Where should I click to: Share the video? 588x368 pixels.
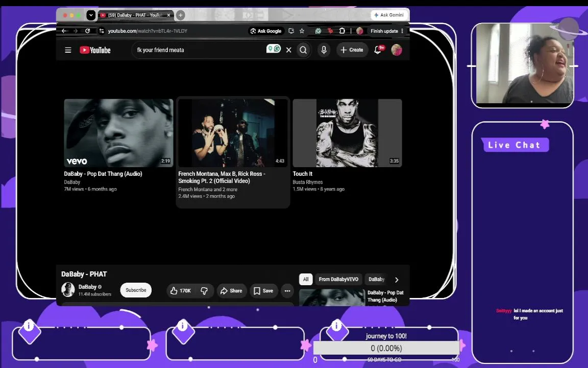click(231, 291)
